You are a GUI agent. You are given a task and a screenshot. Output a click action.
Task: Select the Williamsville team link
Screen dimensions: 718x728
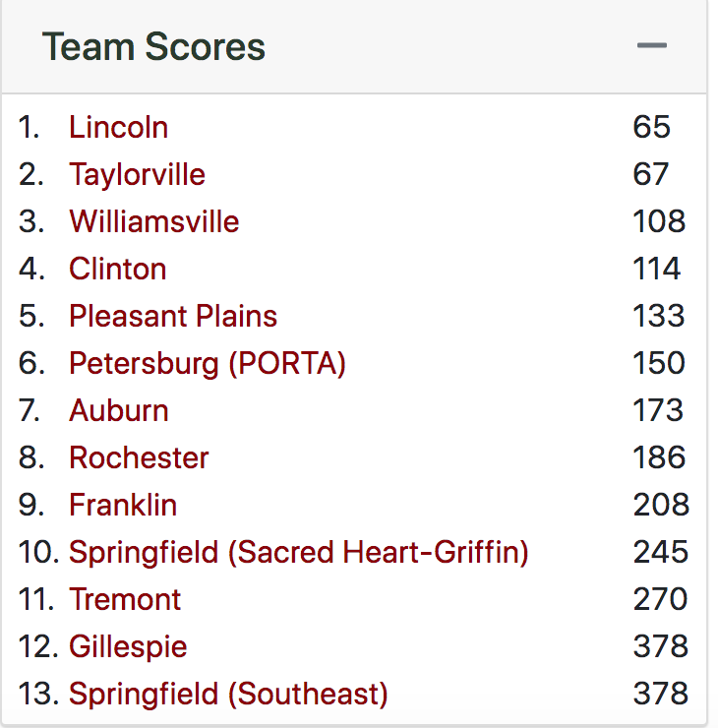(x=154, y=221)
